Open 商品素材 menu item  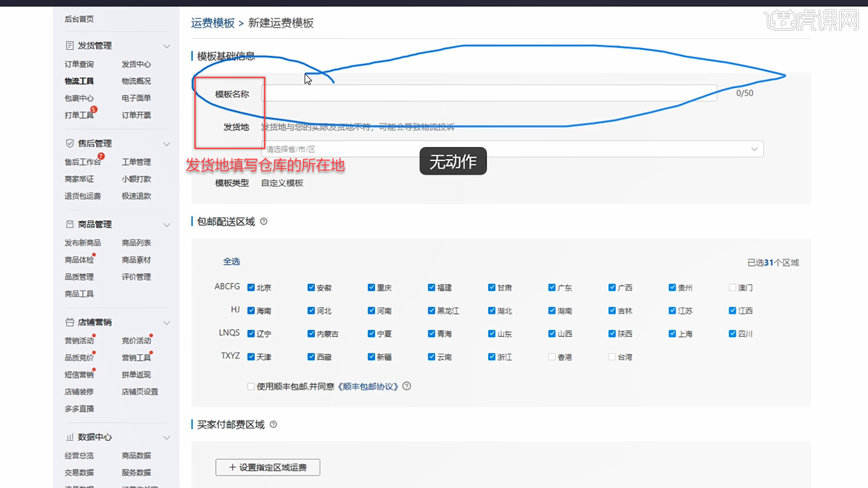click(x=136, y=260)
